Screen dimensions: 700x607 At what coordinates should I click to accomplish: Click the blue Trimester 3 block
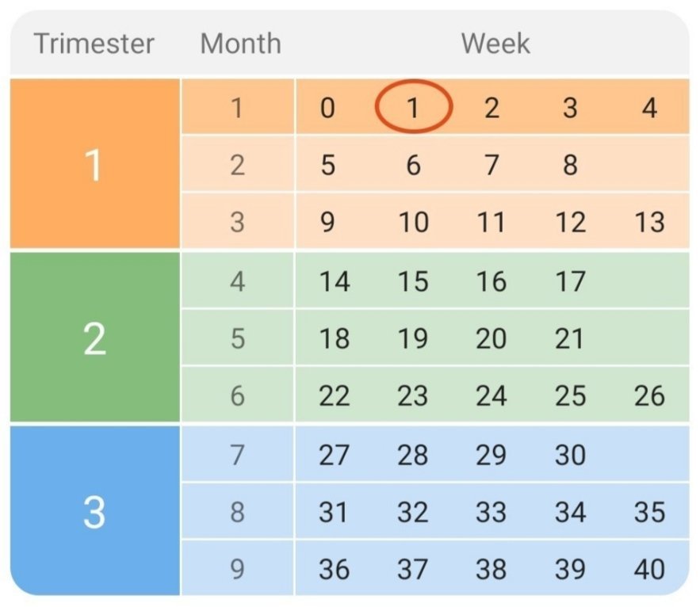tap(94, 512)
